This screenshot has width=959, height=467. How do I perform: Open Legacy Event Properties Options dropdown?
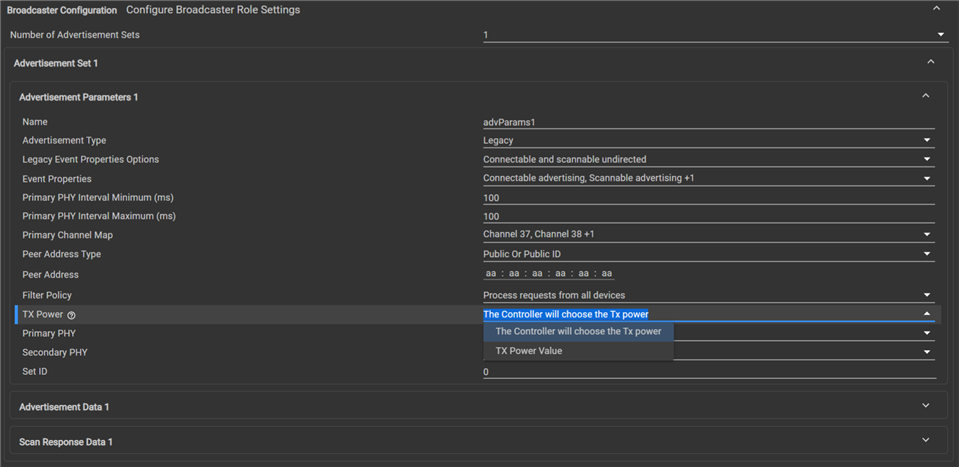pos(709,160)
